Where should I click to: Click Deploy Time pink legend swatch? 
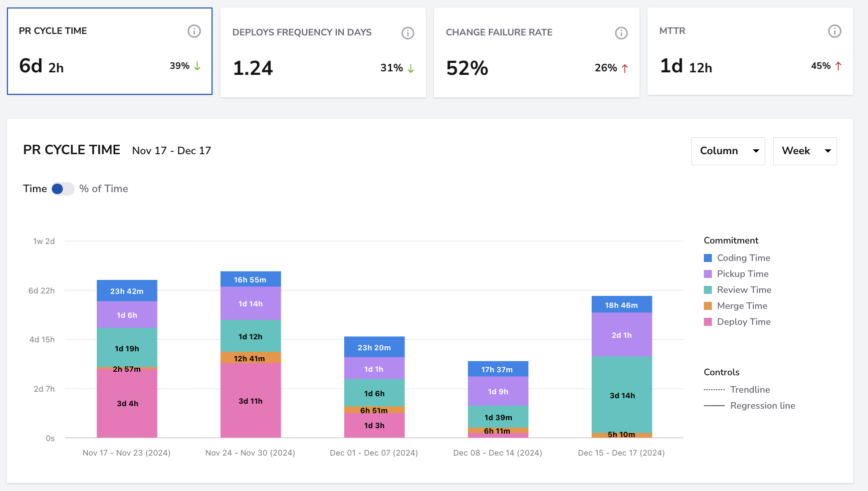tap(708, 322)
